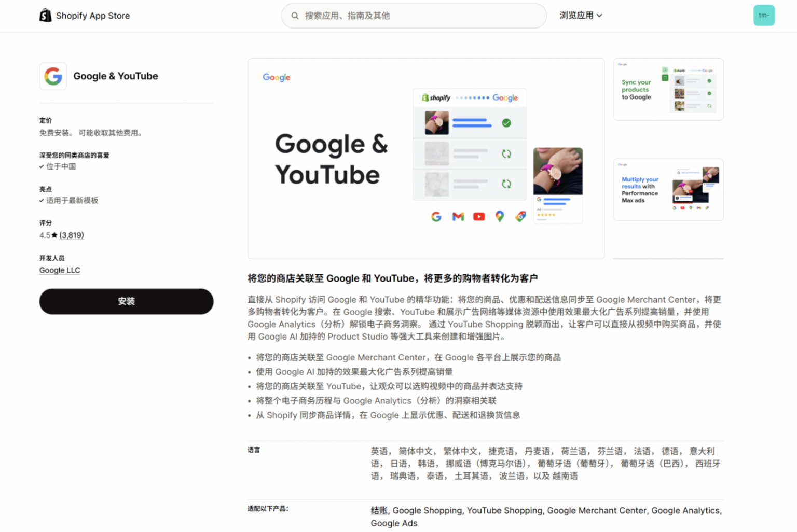The width and height of the screenshot is (797, 532).
Task: Click the 深受您的同类商店的喜爱 label
Action: tap(74, 155)
